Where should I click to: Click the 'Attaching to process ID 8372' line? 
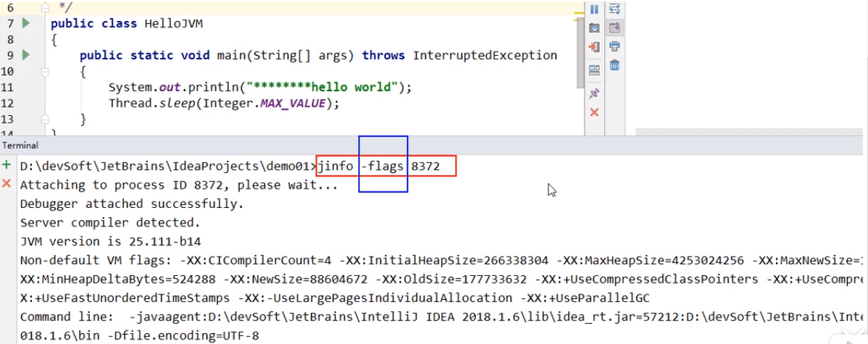click(x=179, y=185)
